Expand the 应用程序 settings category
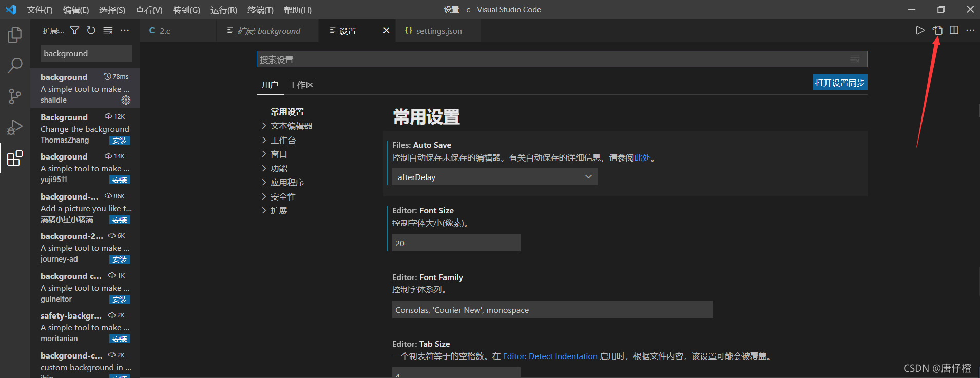 click(283, 182)
